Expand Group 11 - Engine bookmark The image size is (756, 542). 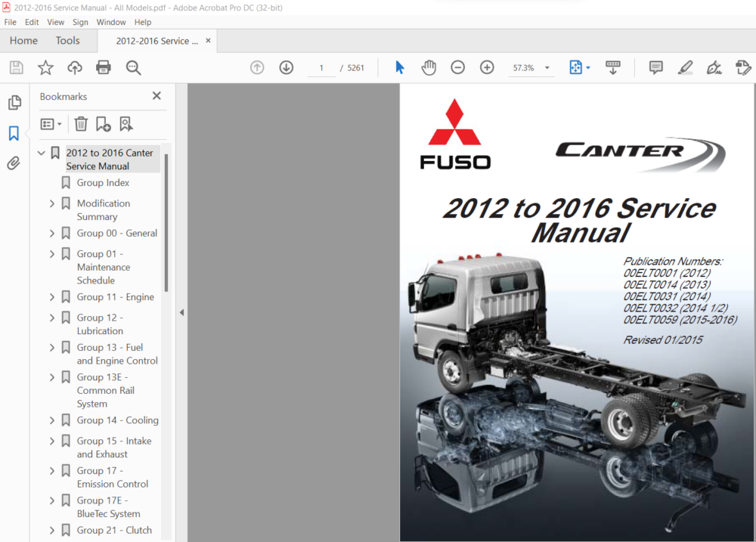point(52,297)
